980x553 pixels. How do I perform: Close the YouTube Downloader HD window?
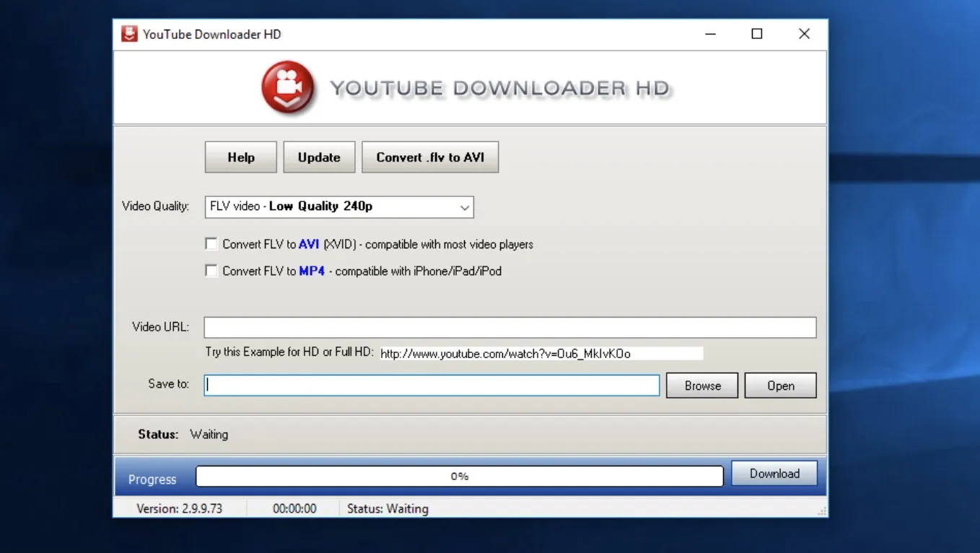804,34
